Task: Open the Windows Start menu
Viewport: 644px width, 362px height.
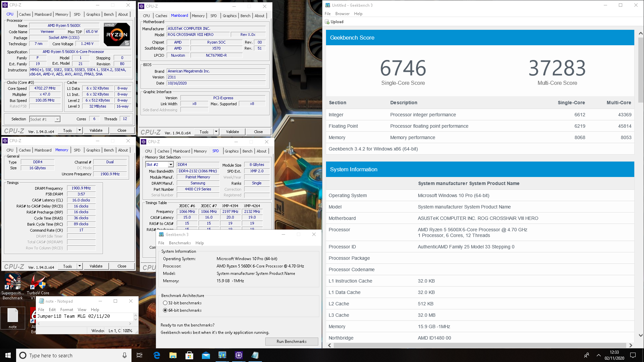Action: pyautogui.click(x=8, y=355)
